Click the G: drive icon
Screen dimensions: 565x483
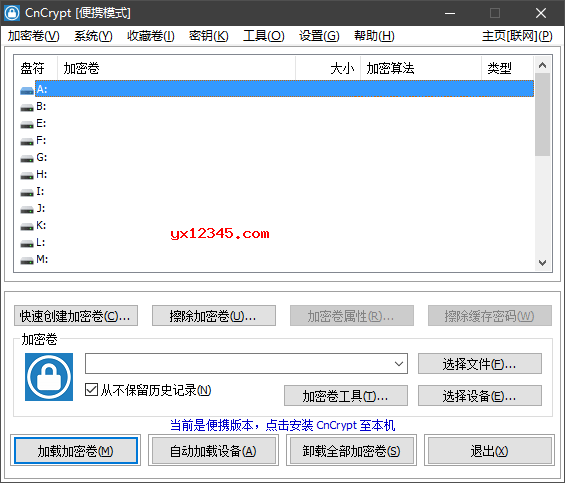point(27,159)
